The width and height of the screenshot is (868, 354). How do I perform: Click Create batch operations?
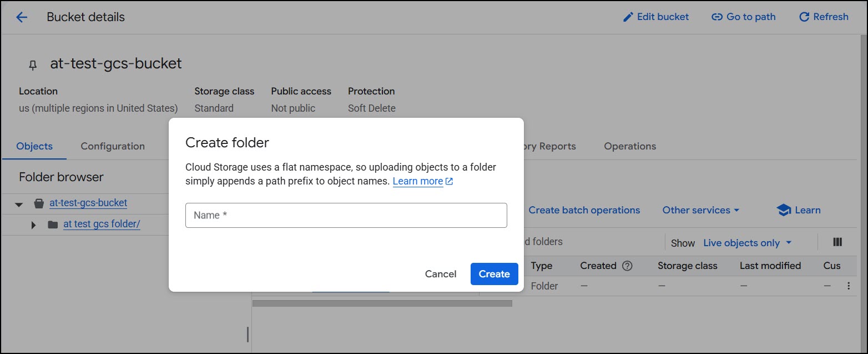click(584, 210)
